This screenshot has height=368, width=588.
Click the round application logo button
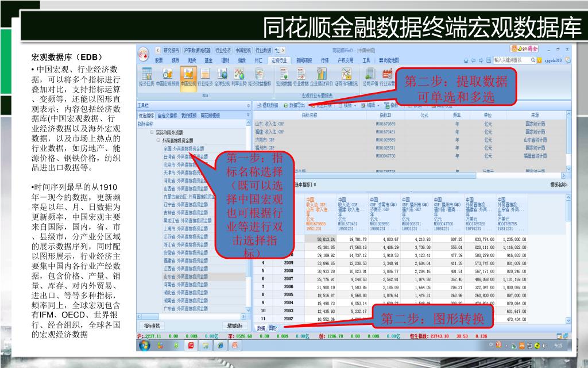(144, 55)
